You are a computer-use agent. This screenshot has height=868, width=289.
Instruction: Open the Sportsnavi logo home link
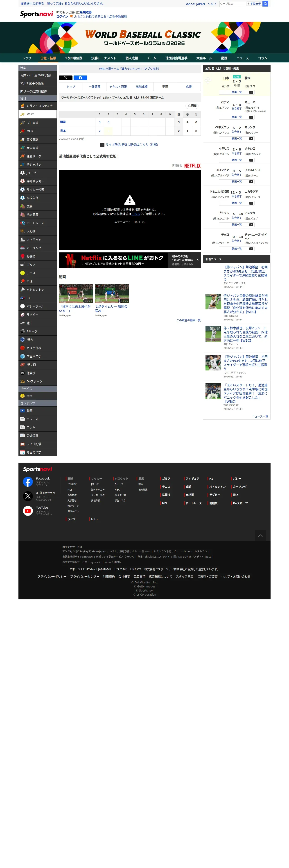36,14
